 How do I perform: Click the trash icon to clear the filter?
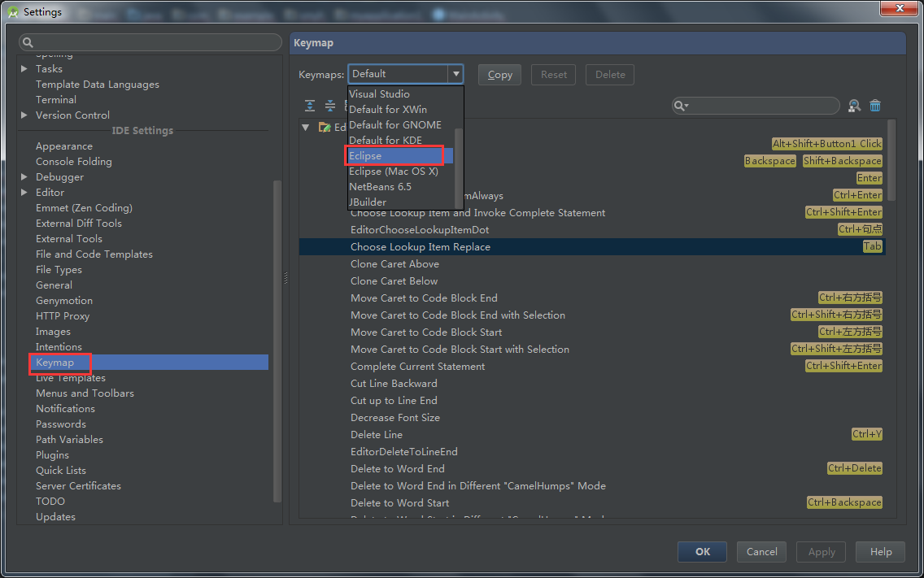875,106
